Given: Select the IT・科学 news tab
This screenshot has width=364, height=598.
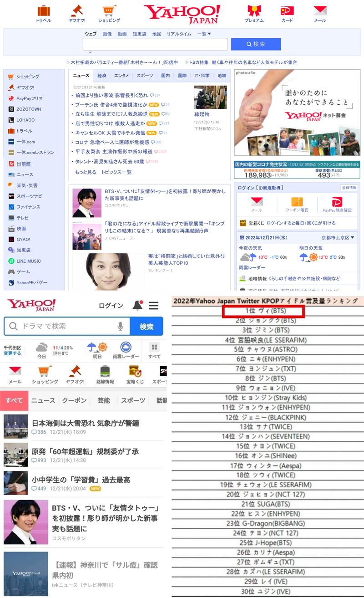Looking at the screenshot, I should [202, 76].
